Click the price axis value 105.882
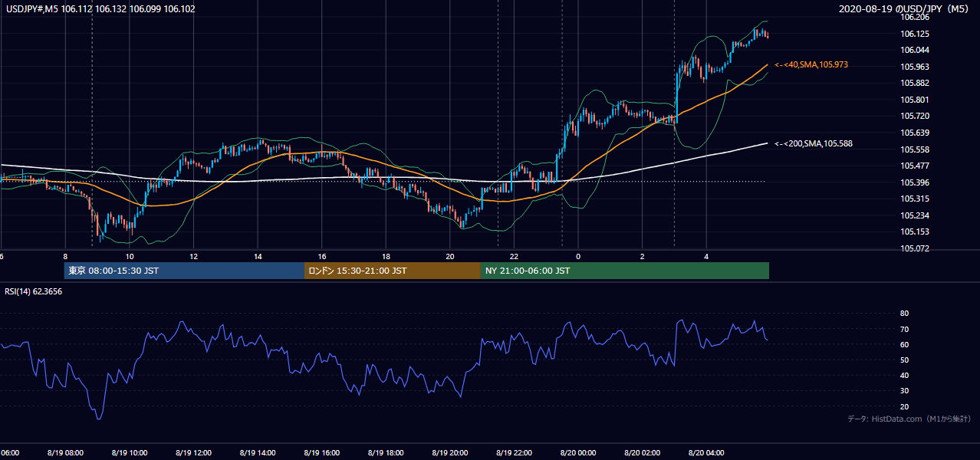Image resolution: width=980 pixels, height=460 pixels. [x=916, y=84]
